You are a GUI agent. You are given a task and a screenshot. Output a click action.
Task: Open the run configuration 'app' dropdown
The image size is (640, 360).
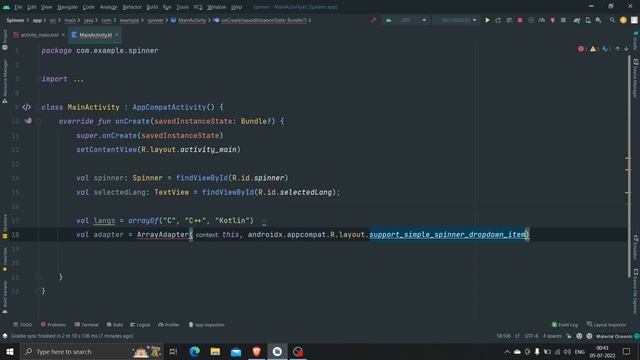(407, 20)
